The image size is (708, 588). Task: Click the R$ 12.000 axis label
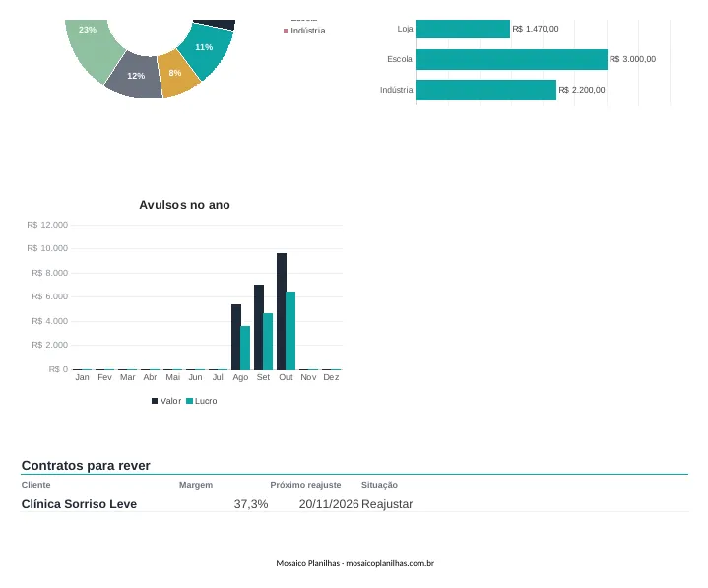pos(47,225)
